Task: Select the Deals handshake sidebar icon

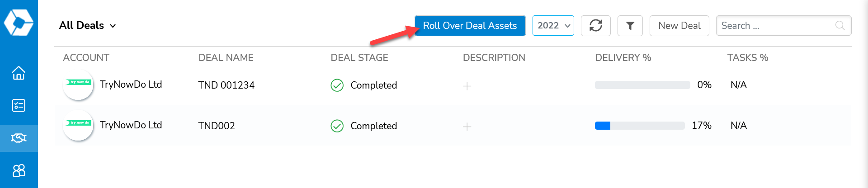Action: pyautogui.click(x=19, y=138)
